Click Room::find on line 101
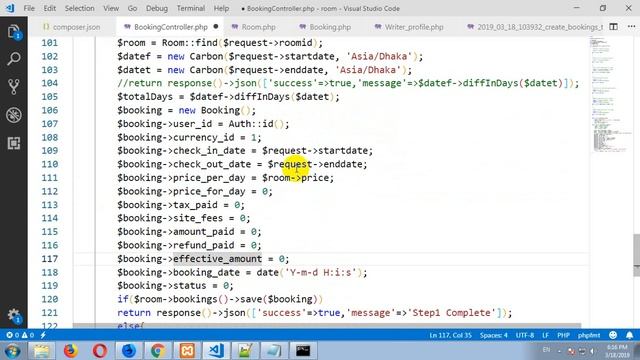The height and width of the screenshot is (360, 640). 189,43
